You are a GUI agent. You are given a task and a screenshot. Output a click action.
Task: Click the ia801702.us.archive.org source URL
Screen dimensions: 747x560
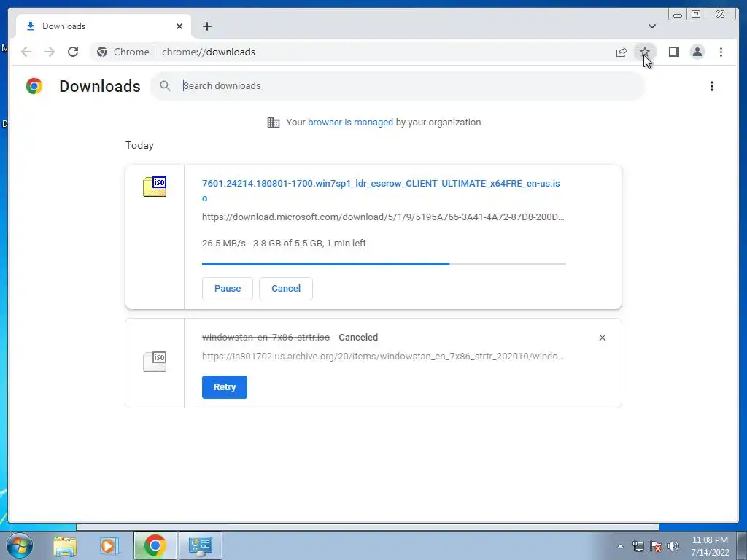click(383, 356)
